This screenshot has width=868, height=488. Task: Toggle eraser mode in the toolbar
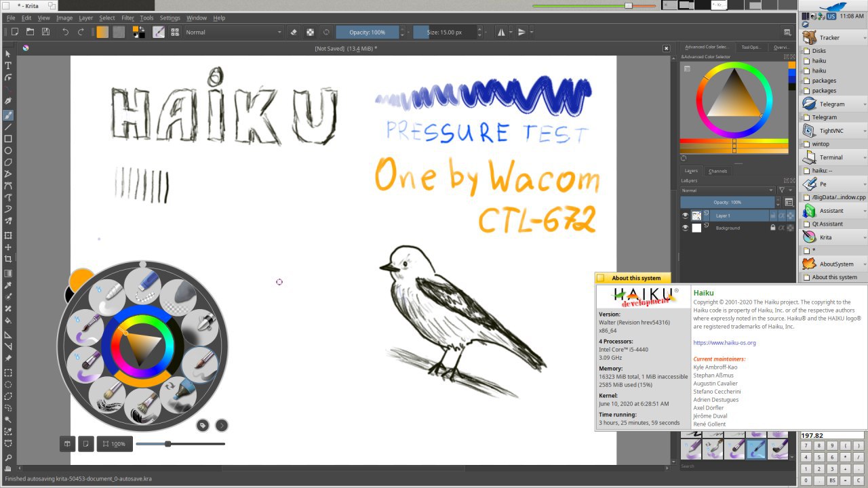click(x=294, y=32)
